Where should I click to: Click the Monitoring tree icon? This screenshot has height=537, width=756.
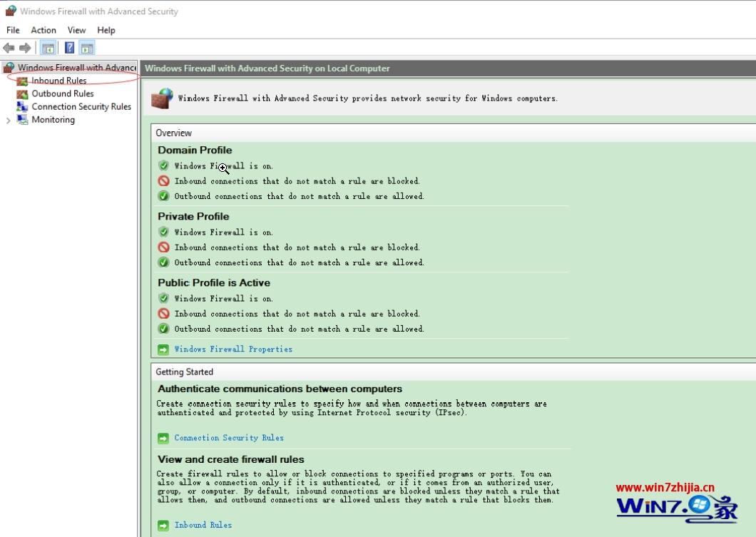tap(22, 120)
